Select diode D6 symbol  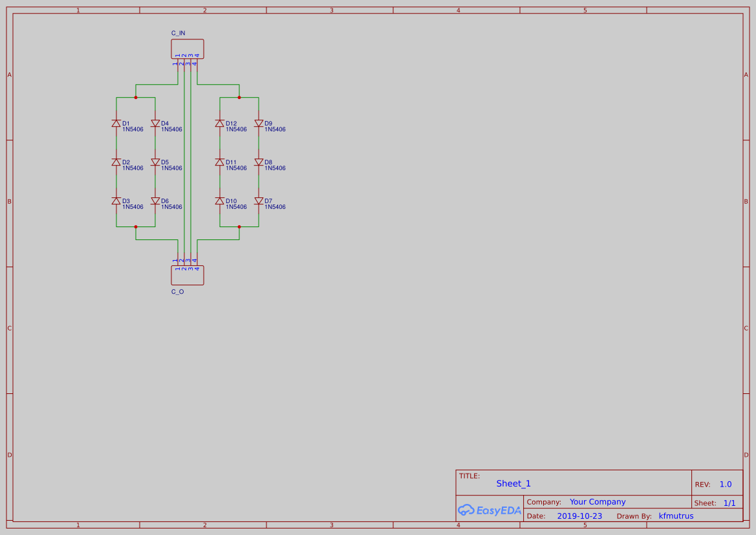coord(156,201)
